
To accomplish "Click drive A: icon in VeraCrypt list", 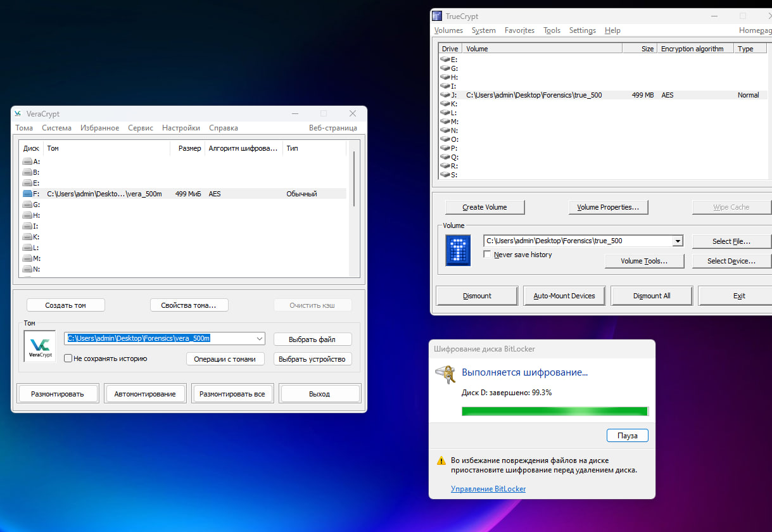I will click(27, 161).
